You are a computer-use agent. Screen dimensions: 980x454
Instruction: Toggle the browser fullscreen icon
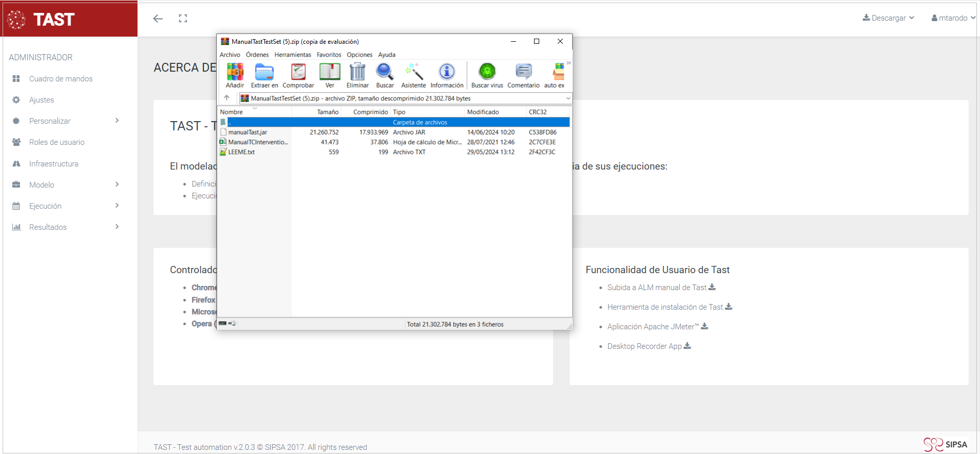click(183, 19)
